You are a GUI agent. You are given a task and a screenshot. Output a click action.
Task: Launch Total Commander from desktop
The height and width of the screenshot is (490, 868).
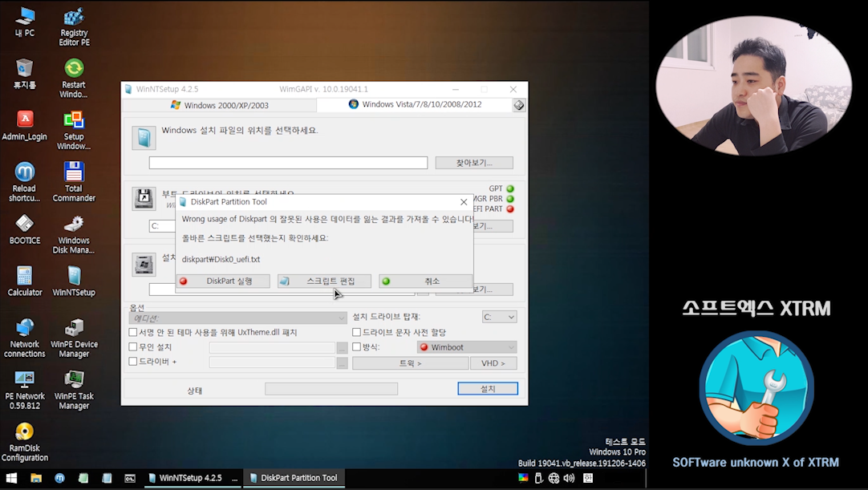pyautogui.click(x=74, y=181)
